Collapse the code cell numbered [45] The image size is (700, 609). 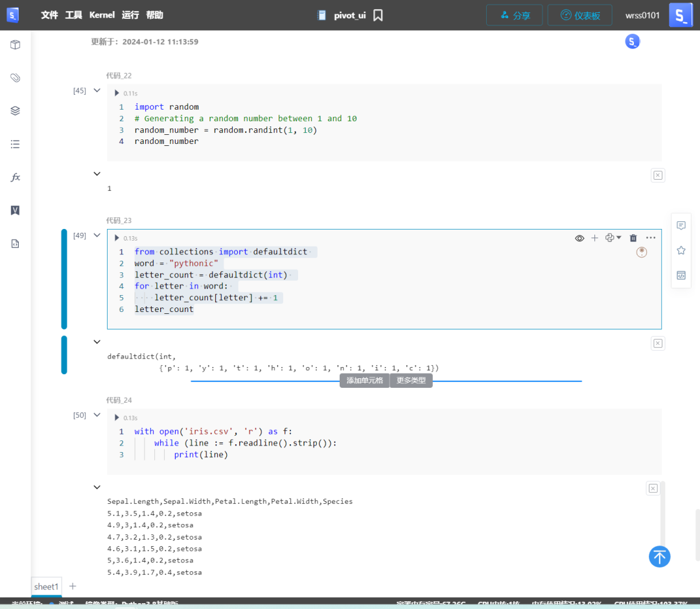point(97,91)
